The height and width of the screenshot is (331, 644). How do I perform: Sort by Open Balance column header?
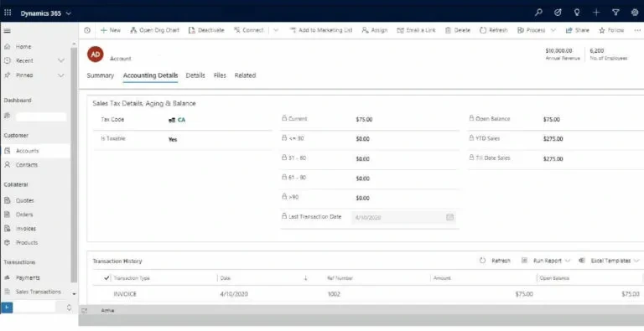[x=554, y=278]
